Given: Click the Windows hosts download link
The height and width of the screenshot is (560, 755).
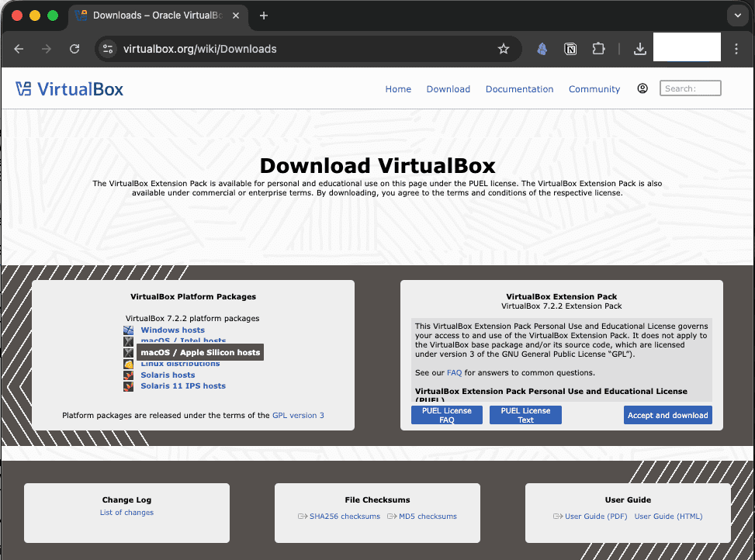Looking at the screenshot, I should click(x=172, y=330).
